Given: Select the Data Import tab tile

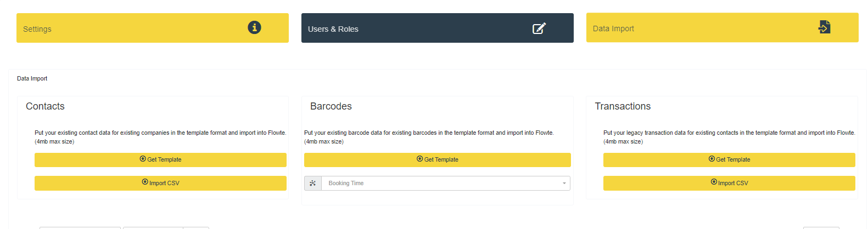Looking at the screenshot, I should (723, 27).
